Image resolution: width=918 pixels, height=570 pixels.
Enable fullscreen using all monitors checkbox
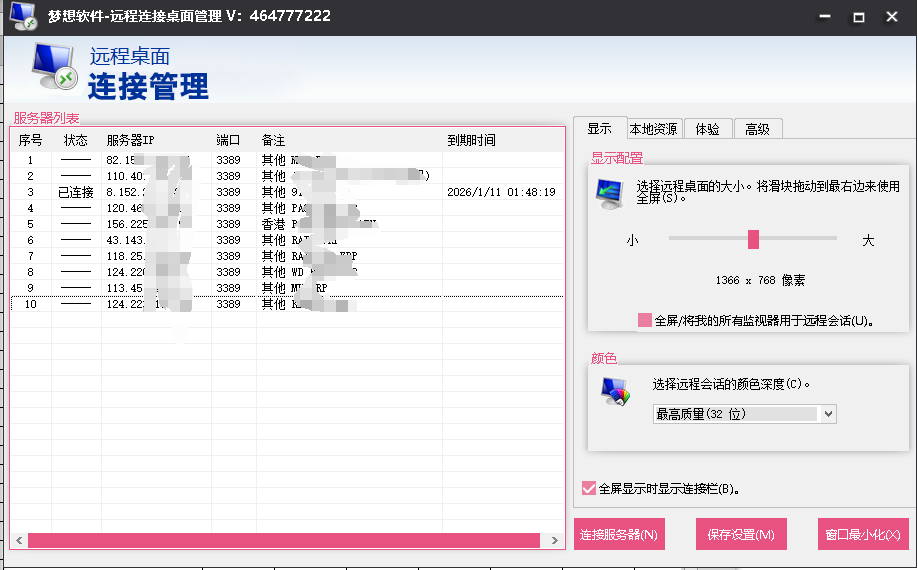pos(645,320)
